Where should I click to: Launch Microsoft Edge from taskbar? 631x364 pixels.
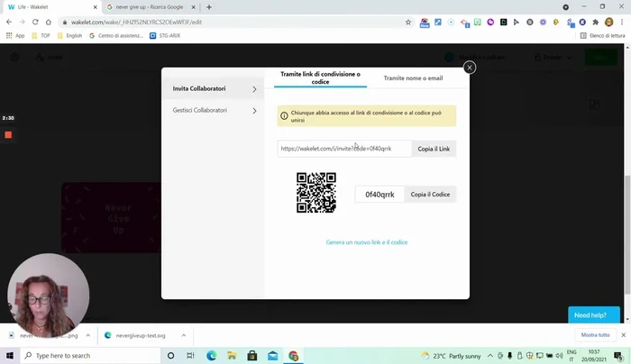pos(211,356)
